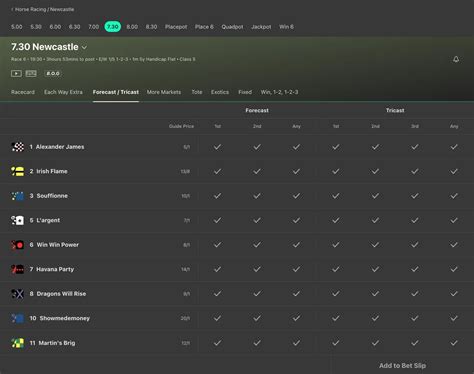Image resolution: width=474 pixels, height=374 pixels.
Task: Tick Forecast 2nd for Alexander James
Action: (x=257, y=147)
